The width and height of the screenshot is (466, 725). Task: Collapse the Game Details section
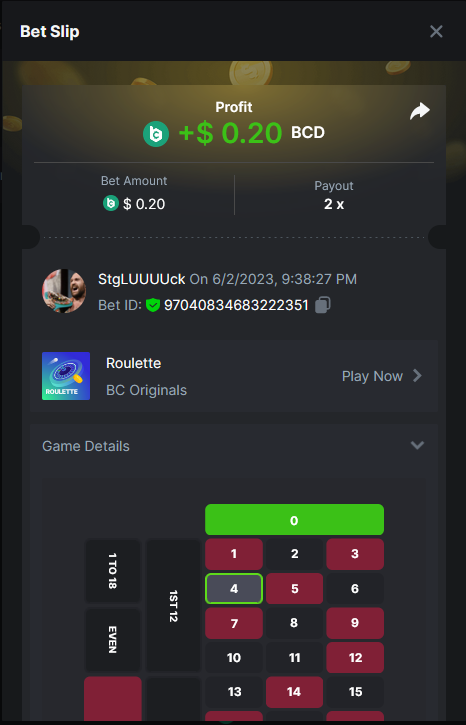[x=417, y=445]
